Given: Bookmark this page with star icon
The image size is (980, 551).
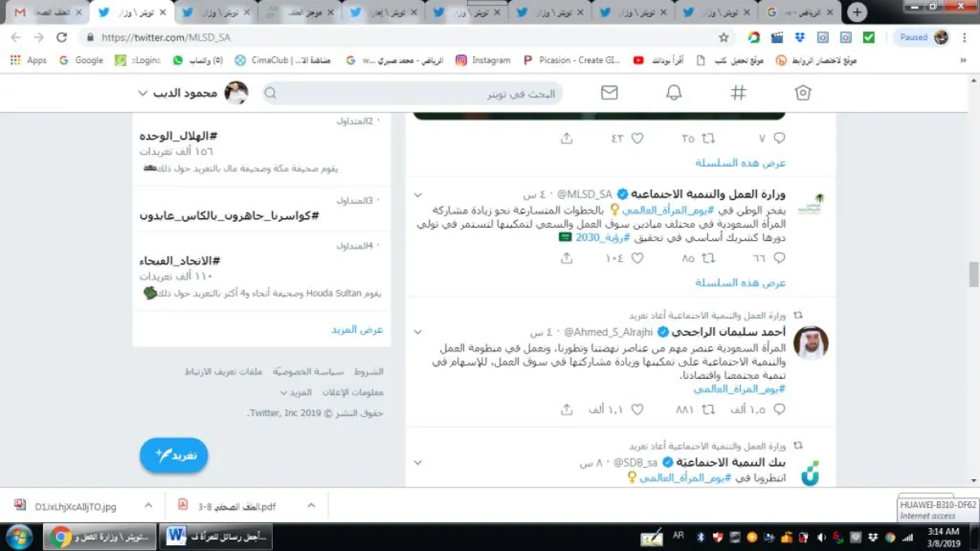Looking at the screenshot, I should (724, 38).
